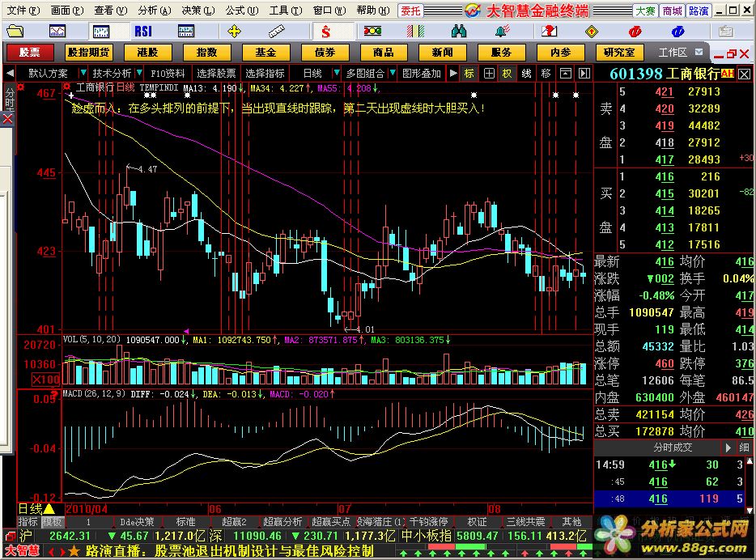Click the RSI indicator toolbar icon
The image size is (756, 560).
pos(143,32)
